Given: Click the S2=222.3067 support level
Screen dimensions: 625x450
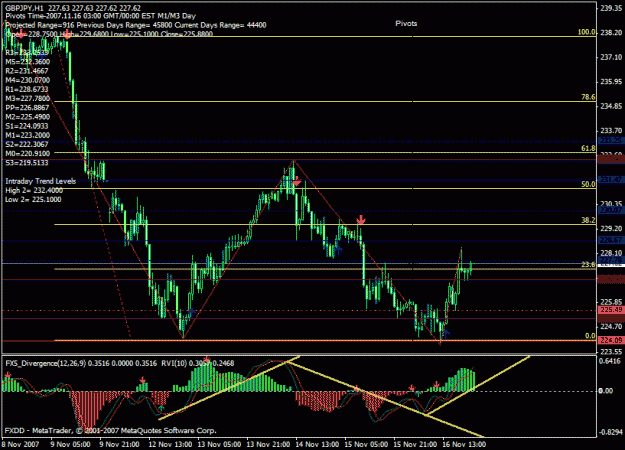Looking at the screenshot, I should (x=27, y=144).
